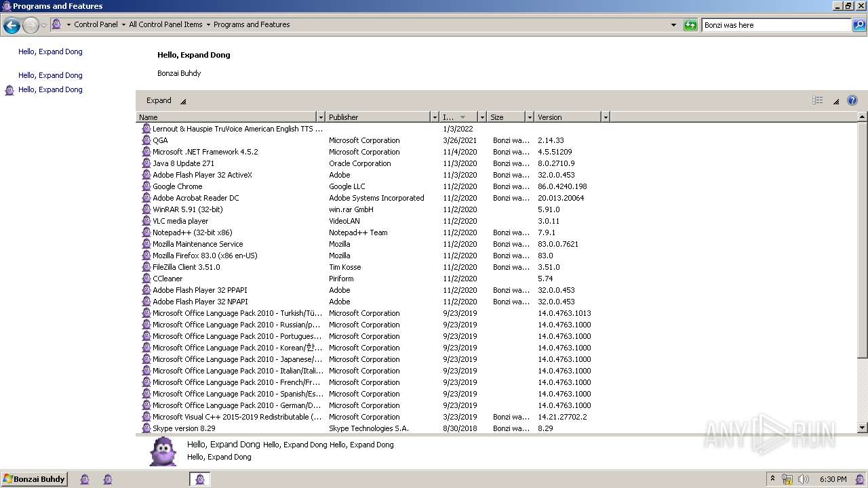
Task: Click the 6:30 PM system clock
Action: tap(833, 479)
